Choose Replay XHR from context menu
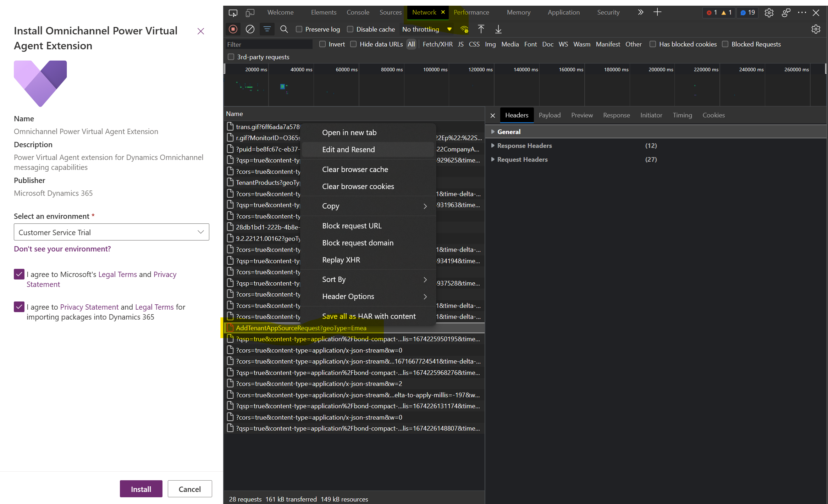This screenshot has height=504, width=828. pos(368,260)
